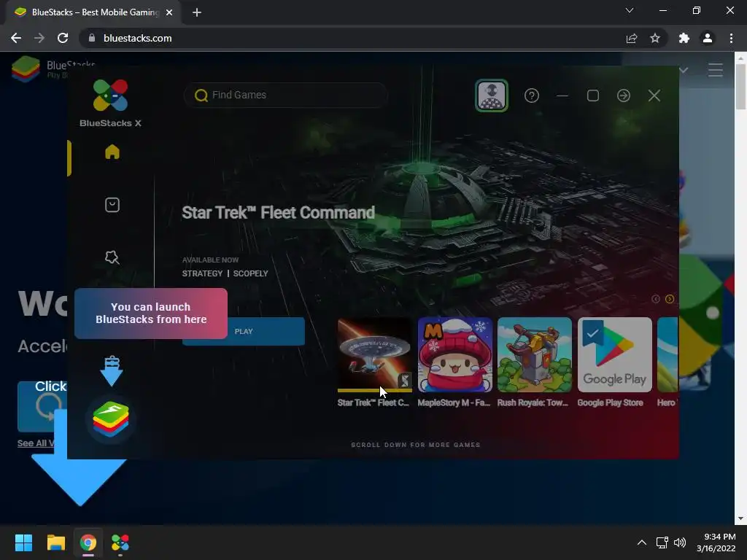Open File Explorer from taskbar
Image resolution: width=747 pixels, height=560 pixels.
pos(55,542)
